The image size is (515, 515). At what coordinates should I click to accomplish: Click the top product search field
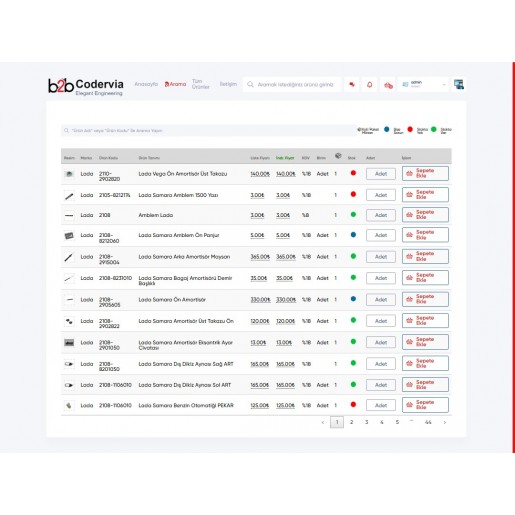(x=292, y=85)
